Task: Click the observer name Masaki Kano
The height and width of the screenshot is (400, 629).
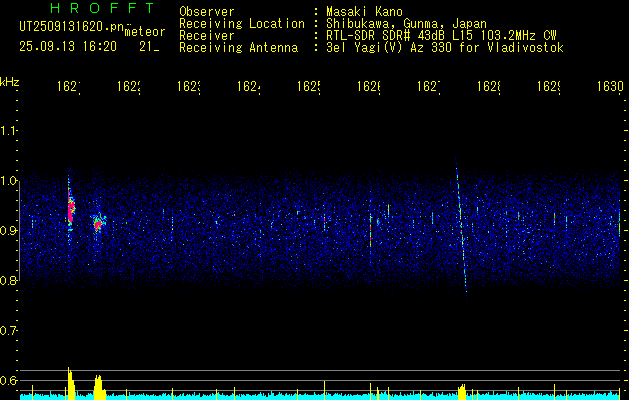Action: [364, 12]
